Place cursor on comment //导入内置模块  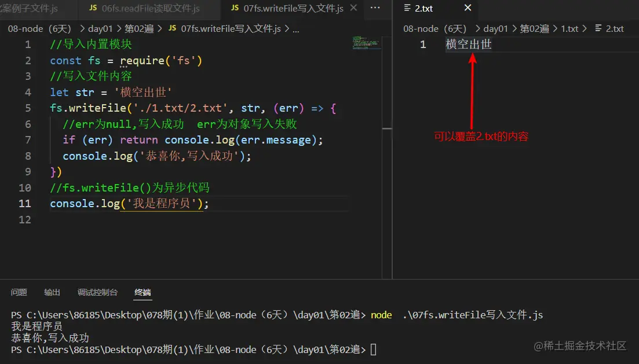tap(91, 44)
